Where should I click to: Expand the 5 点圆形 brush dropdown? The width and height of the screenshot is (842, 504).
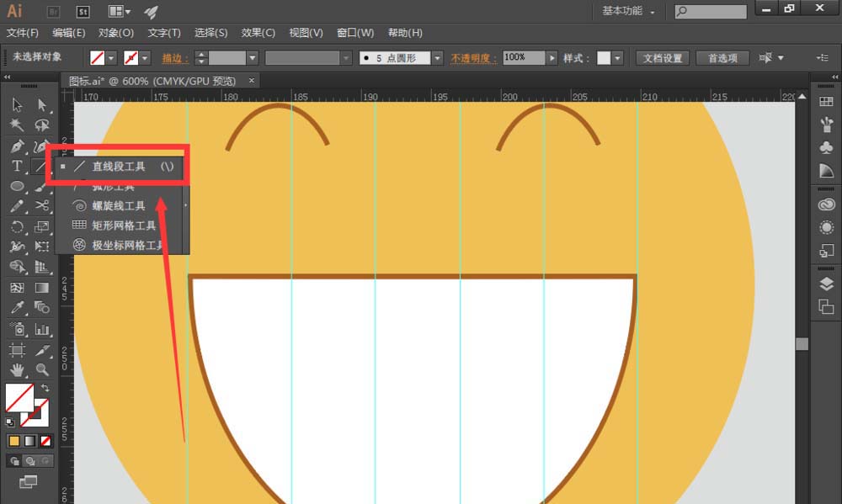[438, 58]
